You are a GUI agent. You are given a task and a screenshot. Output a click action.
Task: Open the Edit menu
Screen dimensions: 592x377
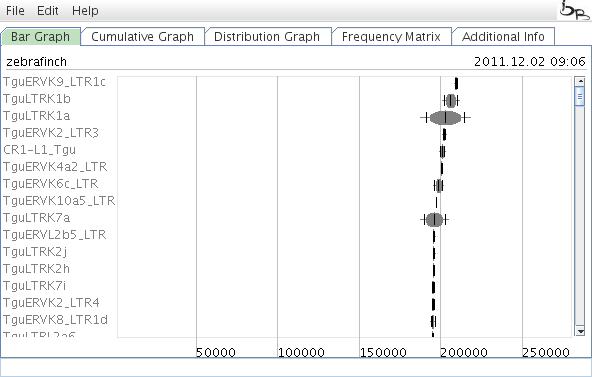tap(48, 11)
